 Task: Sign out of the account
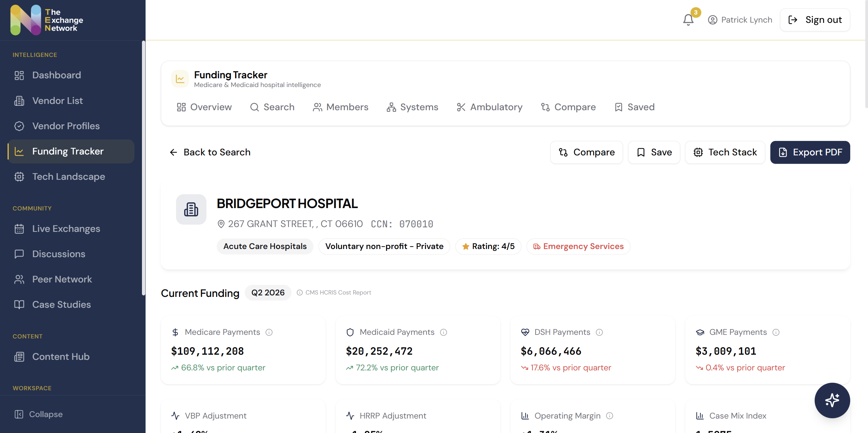(815, 20)
